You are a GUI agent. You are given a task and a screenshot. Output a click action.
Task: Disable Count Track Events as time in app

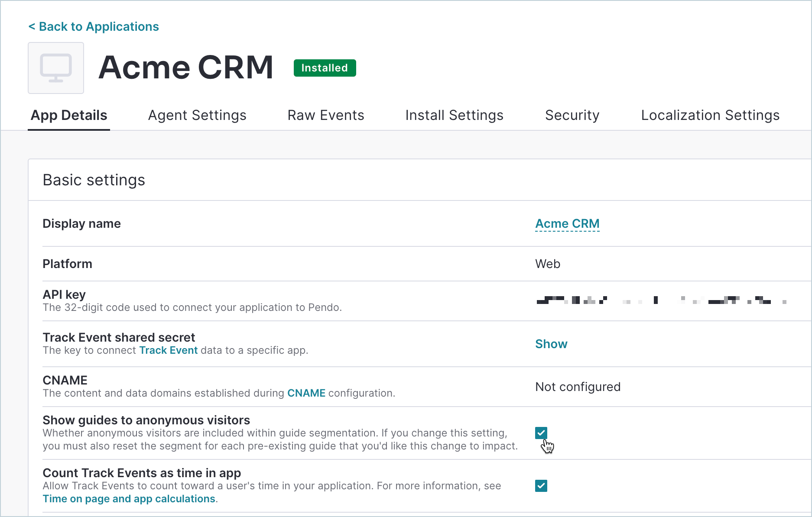coord(541,486)
